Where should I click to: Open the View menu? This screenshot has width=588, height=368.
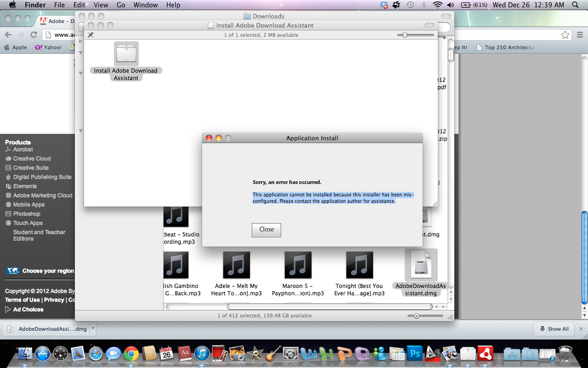tap(101, 5)
